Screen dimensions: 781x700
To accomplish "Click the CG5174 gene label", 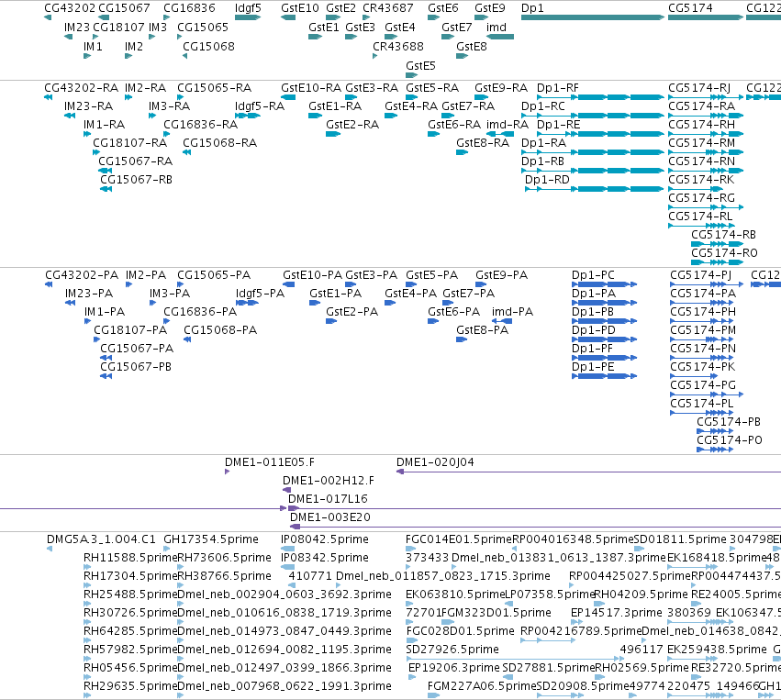I will tap(690, 8).
